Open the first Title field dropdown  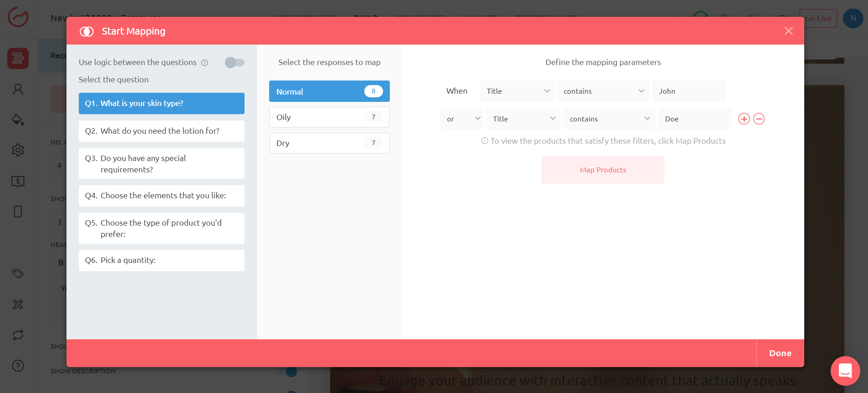coord(517,91)
